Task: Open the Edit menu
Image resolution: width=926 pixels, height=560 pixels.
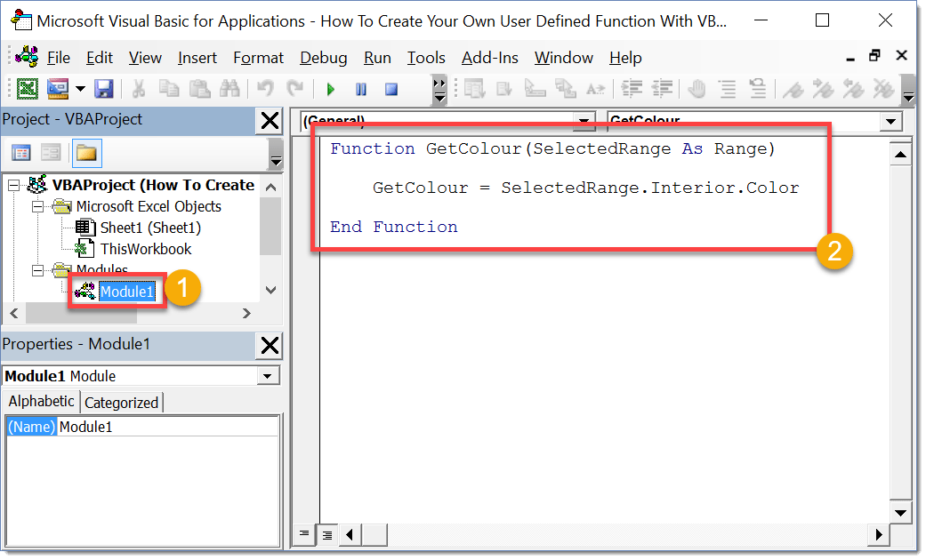Action: [x=100, y=58]
